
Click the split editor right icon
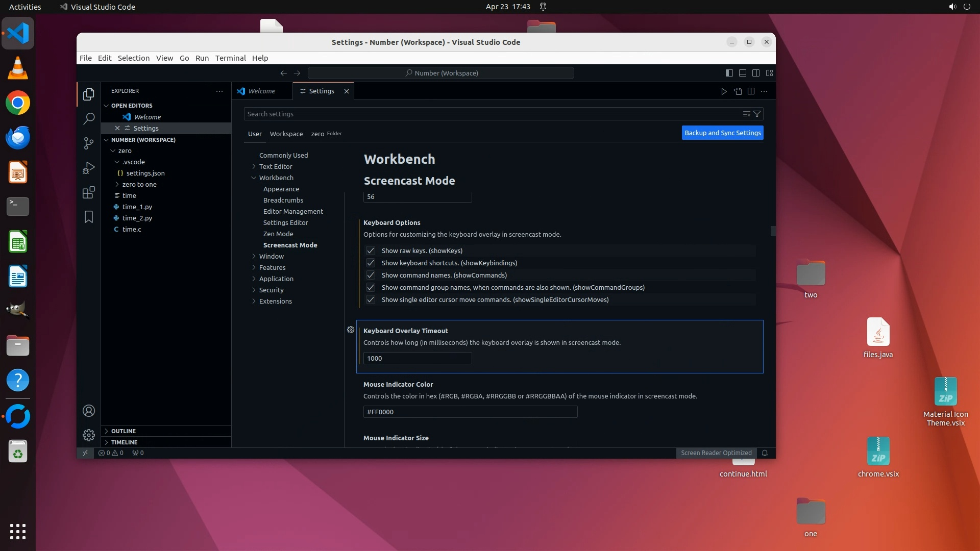tap(751, 91)
